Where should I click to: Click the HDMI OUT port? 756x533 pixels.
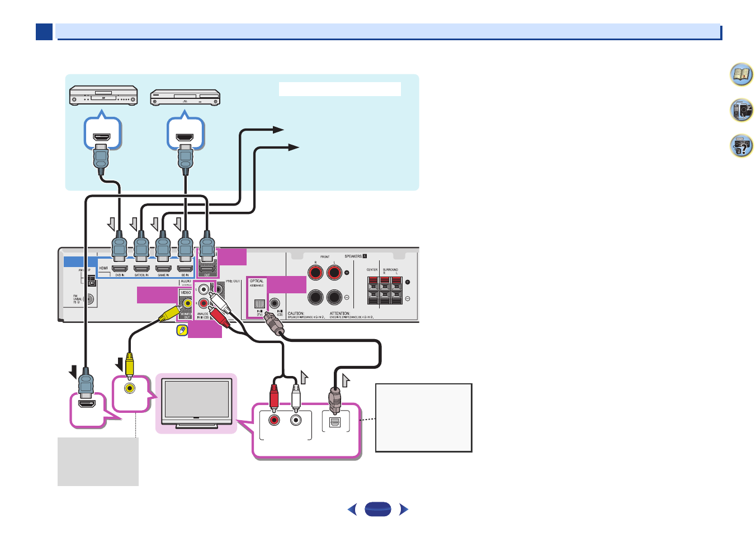point(207,269)
